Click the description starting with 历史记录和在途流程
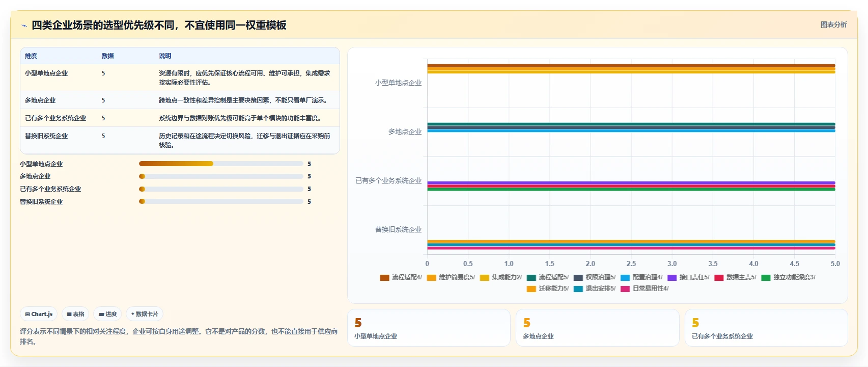The image size is (868, 367). tap(245, 141)
